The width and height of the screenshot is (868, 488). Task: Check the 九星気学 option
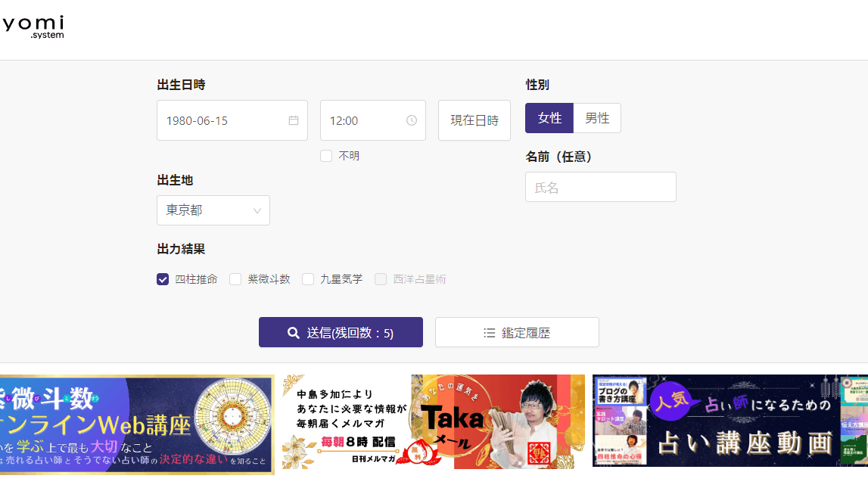(x=308, y=279)
